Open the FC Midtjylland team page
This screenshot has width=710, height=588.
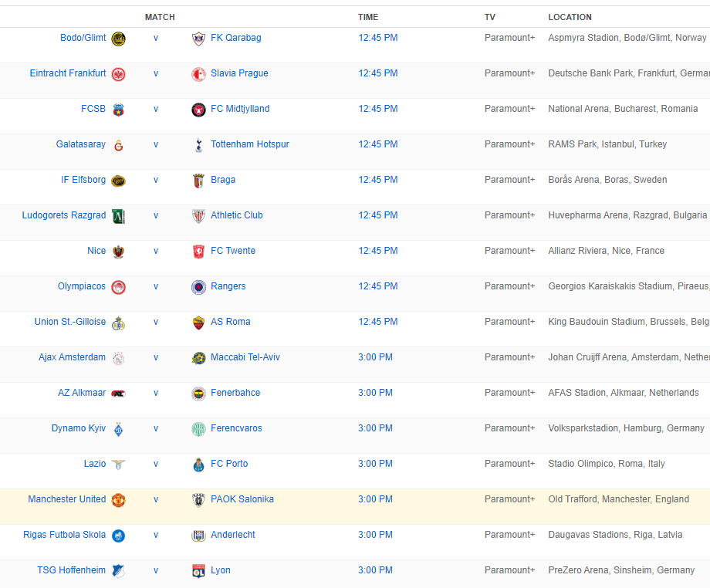click(x=240, y=109)
